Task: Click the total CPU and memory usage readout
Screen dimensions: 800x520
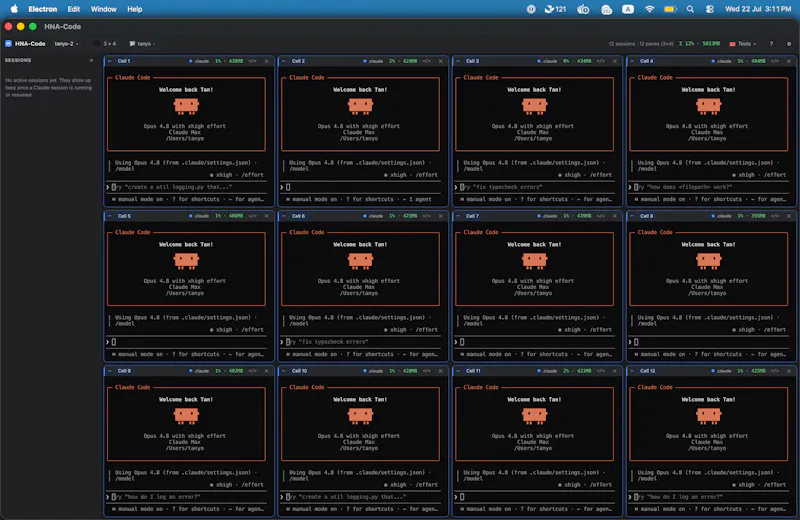Action: (699, 44)
